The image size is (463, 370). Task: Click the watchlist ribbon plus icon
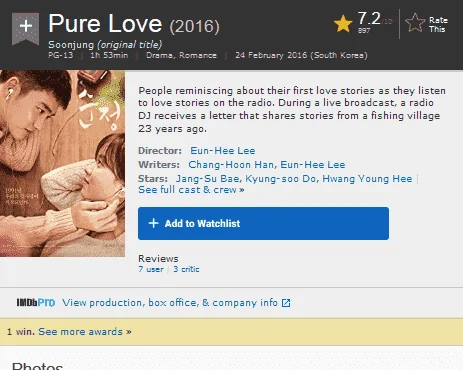(x=26, y=28)
